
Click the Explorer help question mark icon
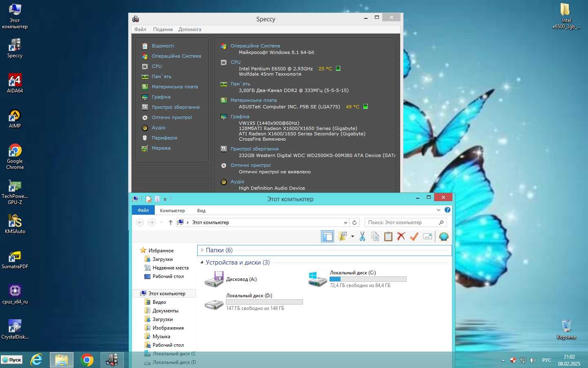coord(448,210)
